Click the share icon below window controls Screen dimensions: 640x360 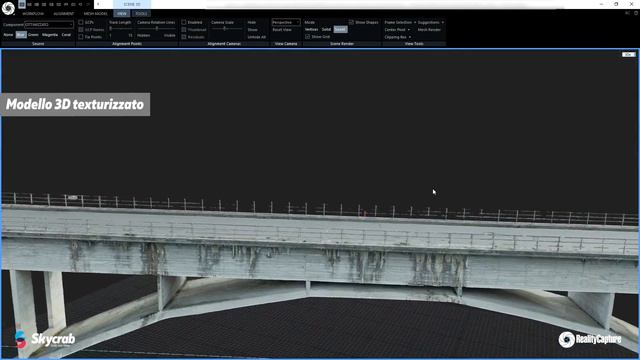tap(628, 13)
